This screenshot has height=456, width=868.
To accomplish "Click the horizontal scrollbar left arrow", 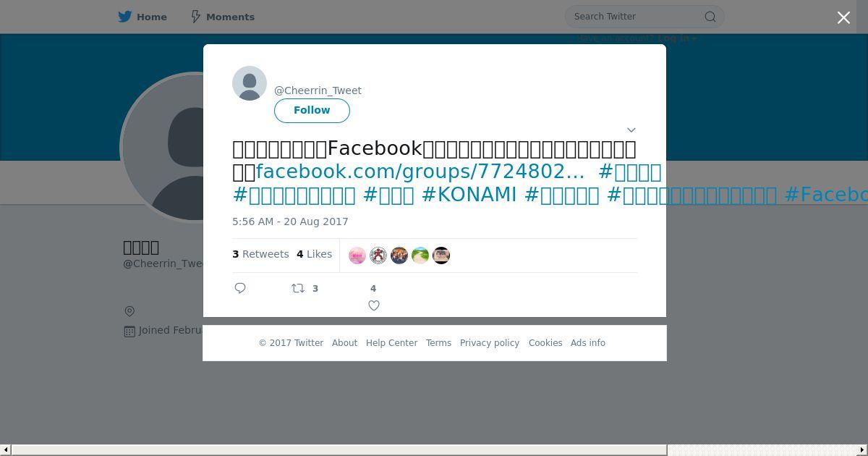I will (x=5, y=450).
